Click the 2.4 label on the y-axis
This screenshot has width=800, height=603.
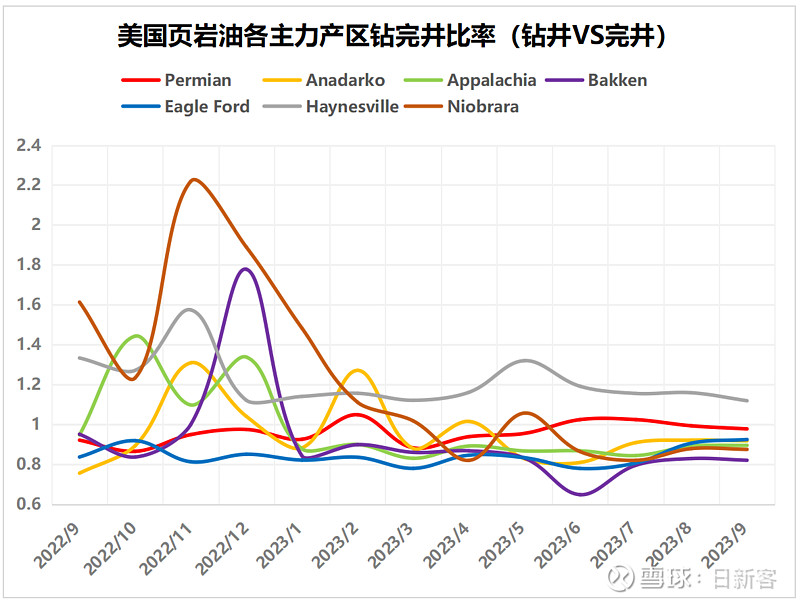29,145
